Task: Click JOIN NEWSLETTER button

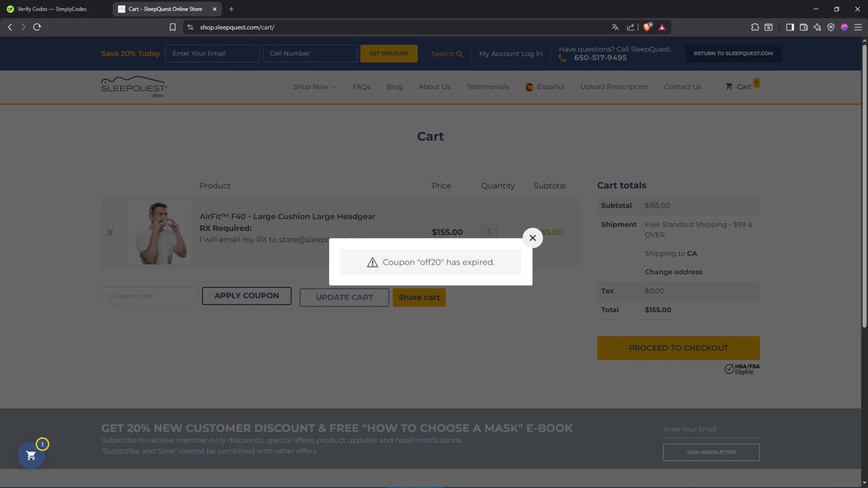Action: pyautogui.click(x=711, y=452)
